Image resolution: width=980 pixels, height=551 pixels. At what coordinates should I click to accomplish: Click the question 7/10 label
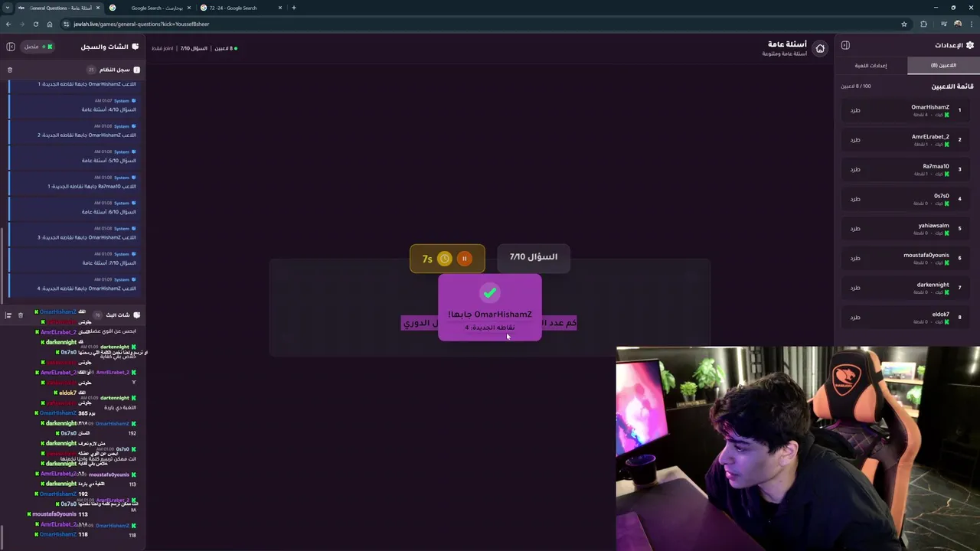[534, 257]
